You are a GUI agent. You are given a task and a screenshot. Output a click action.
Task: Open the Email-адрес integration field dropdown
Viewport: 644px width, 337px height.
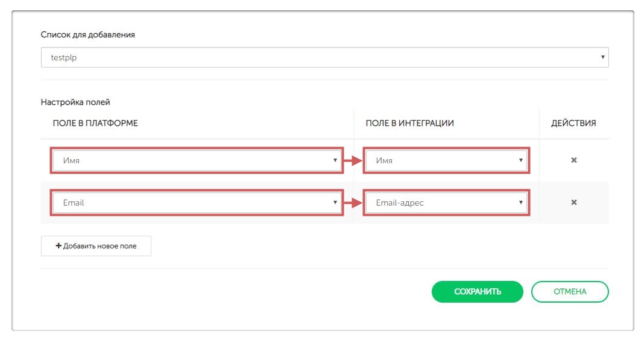446,203
